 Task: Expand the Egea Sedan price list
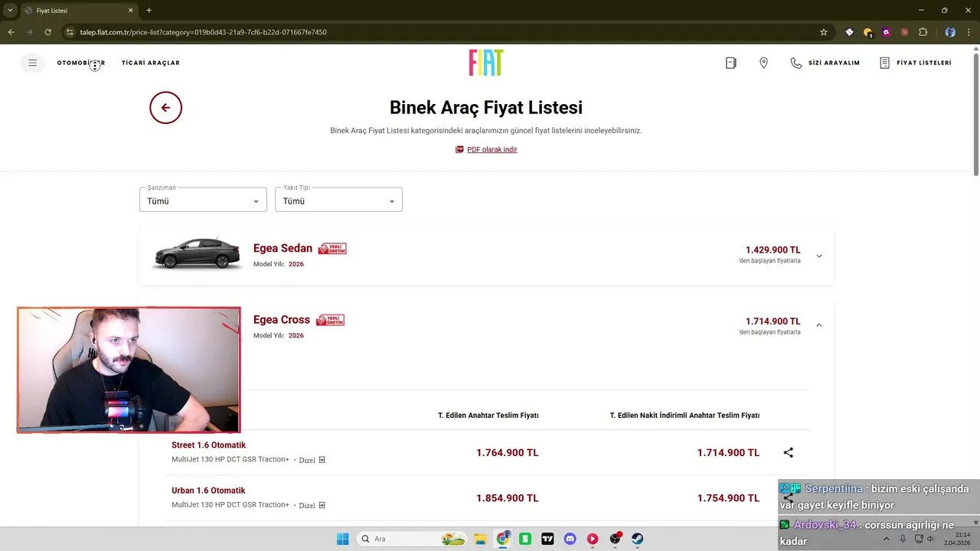pyautogui.click(x=819, y=256)
